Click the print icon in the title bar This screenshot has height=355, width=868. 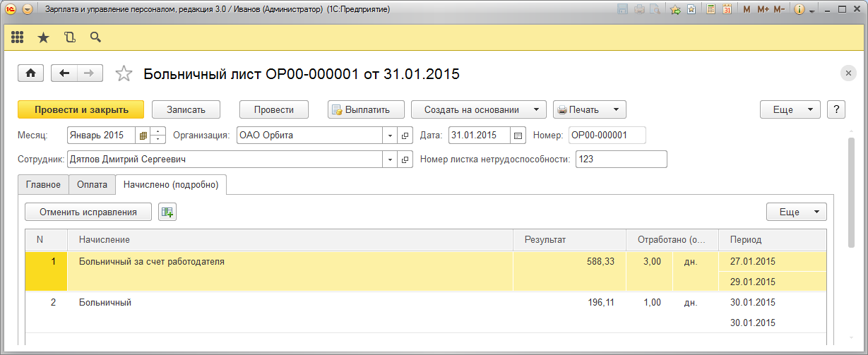tap(639, 10)
